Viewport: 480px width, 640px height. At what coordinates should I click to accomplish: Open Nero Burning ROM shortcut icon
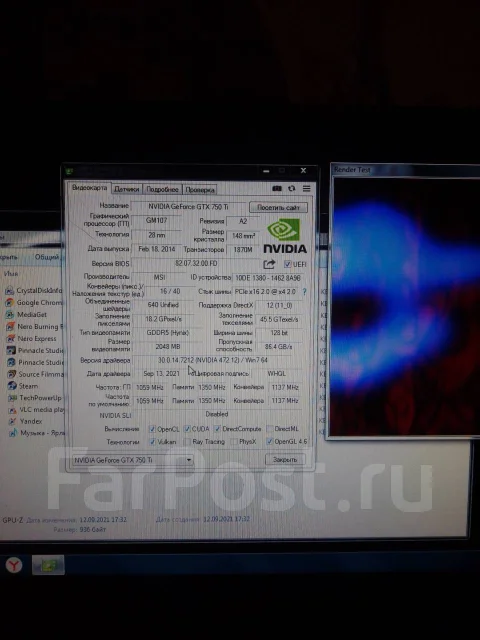pos(10,327)
